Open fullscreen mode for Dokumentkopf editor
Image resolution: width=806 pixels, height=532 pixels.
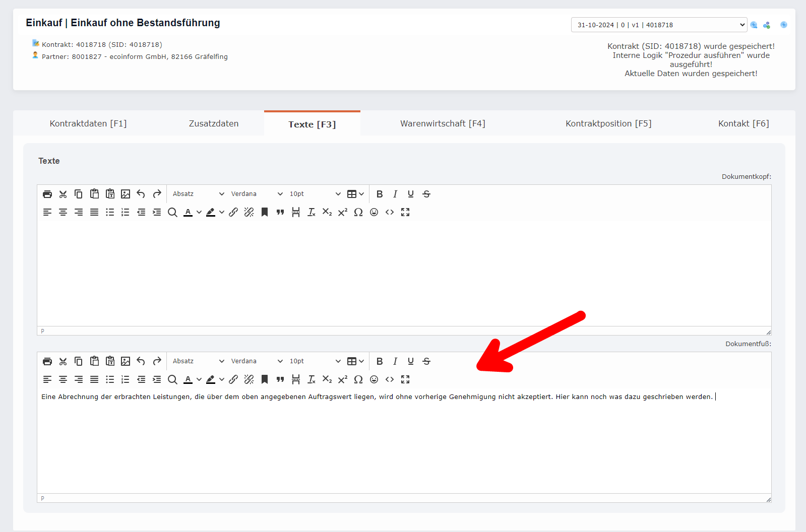coord(405,212)
